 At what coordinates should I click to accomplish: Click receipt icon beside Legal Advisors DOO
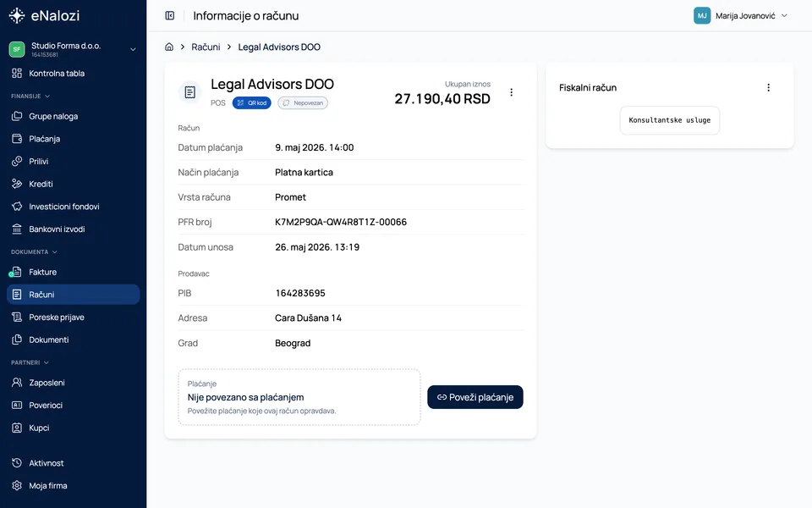[x=190, y=92]
